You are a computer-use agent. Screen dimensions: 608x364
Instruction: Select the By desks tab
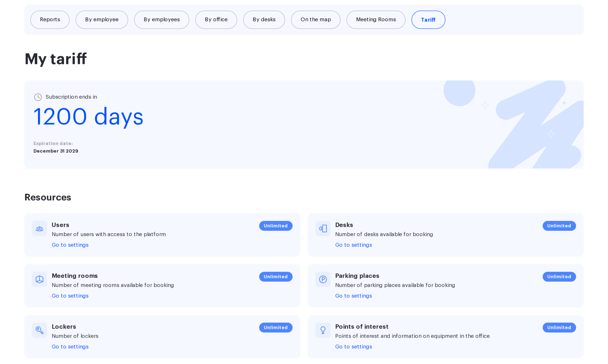pos(264,20)
